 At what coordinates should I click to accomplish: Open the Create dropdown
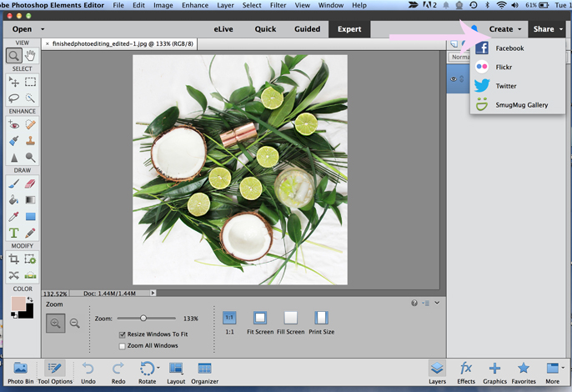click(x=505, y=29)
